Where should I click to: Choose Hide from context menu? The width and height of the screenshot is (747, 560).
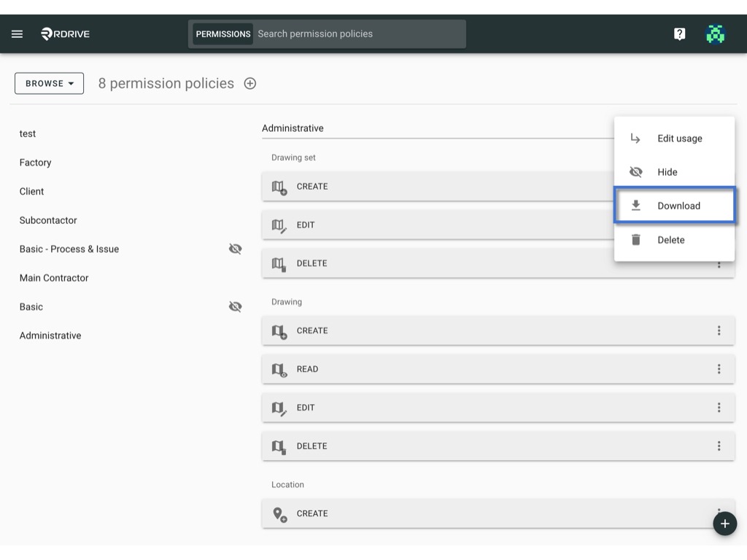point(674,172)
